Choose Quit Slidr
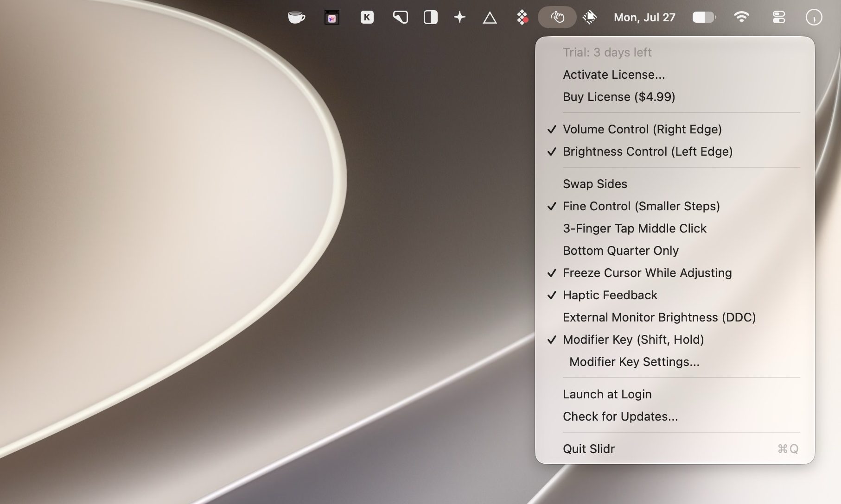841x504 pixels. click(x=675, y=449)
